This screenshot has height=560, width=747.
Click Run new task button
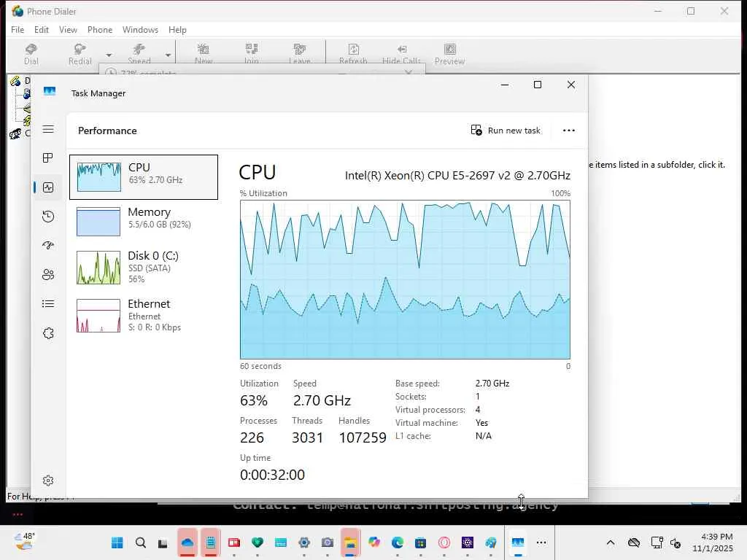(506, 131)
